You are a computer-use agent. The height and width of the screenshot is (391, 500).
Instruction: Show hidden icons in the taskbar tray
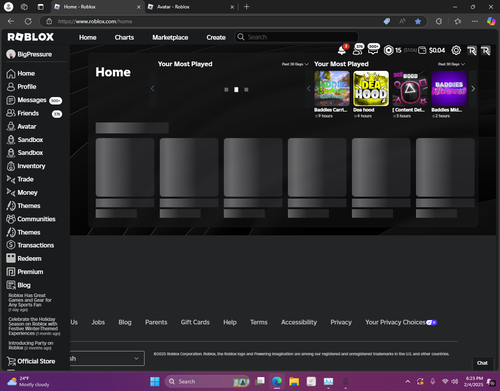tap(408, 381)
